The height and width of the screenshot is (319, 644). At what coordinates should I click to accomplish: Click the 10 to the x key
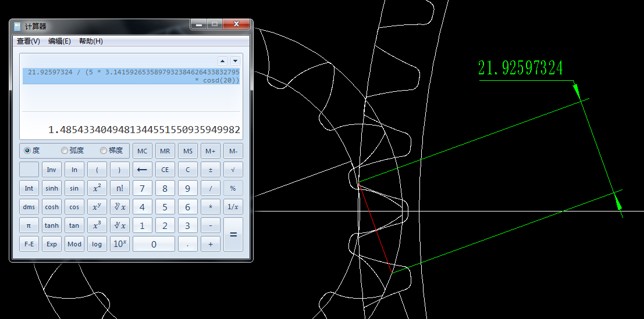coord(119,244)
